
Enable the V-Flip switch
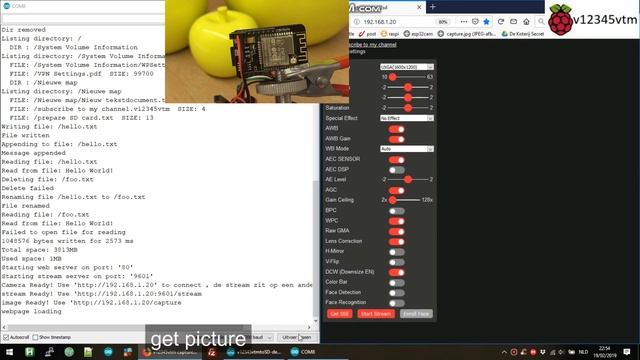pos(396,262)
